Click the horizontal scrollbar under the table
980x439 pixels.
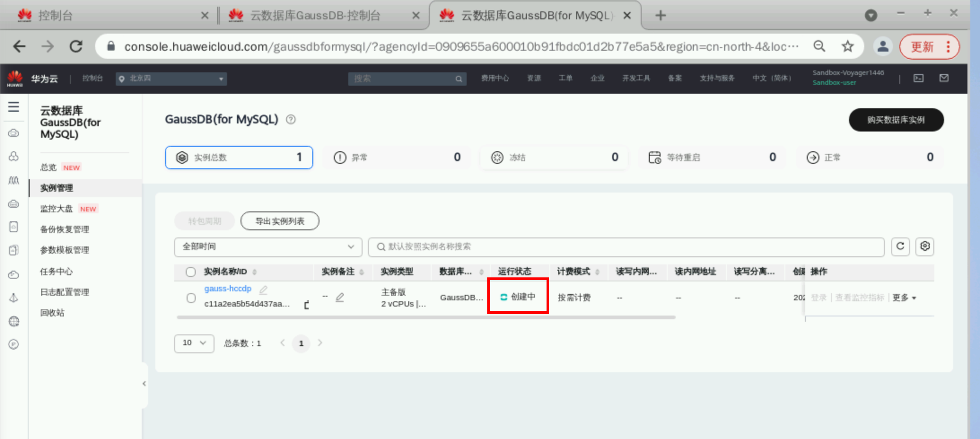tap(426, 317)
